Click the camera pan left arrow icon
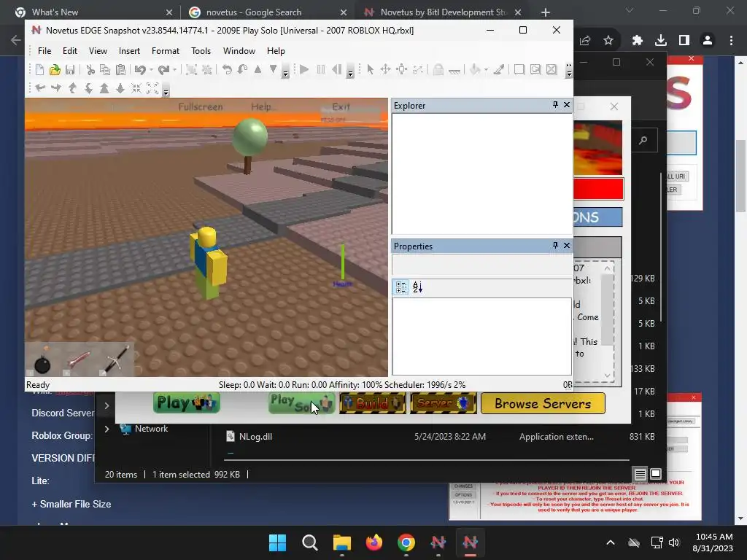Viewport: 747px width, 560px height. (x=40, y=88)
